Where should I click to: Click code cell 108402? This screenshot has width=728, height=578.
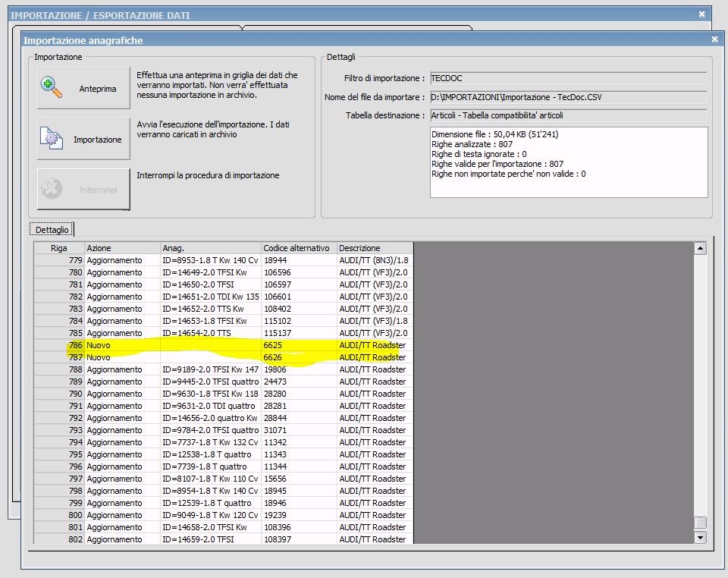(299, 309)
